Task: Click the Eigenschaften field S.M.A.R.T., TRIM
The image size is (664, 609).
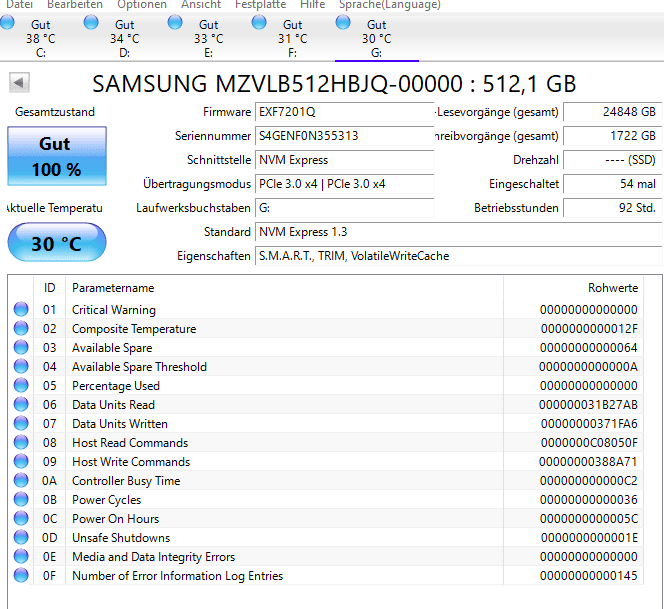Action: [x=459, y=256]
